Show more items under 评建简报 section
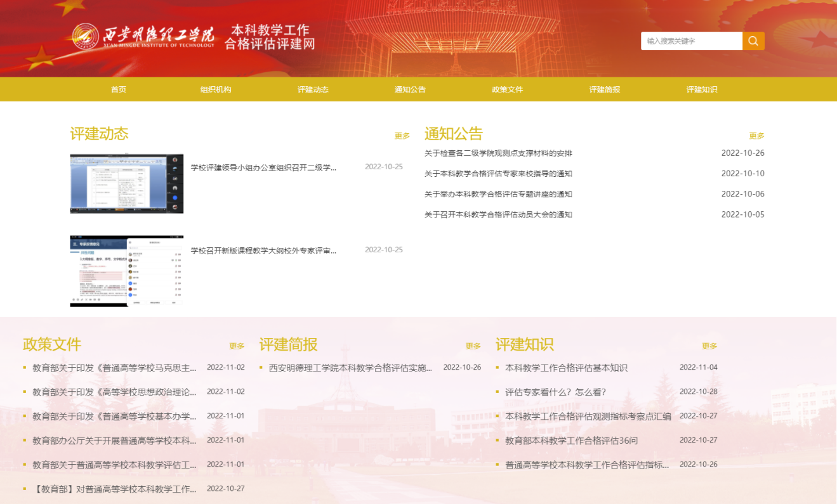Image resolution: width=837 pixels, height=504 pixels. (x=473, y=346)
